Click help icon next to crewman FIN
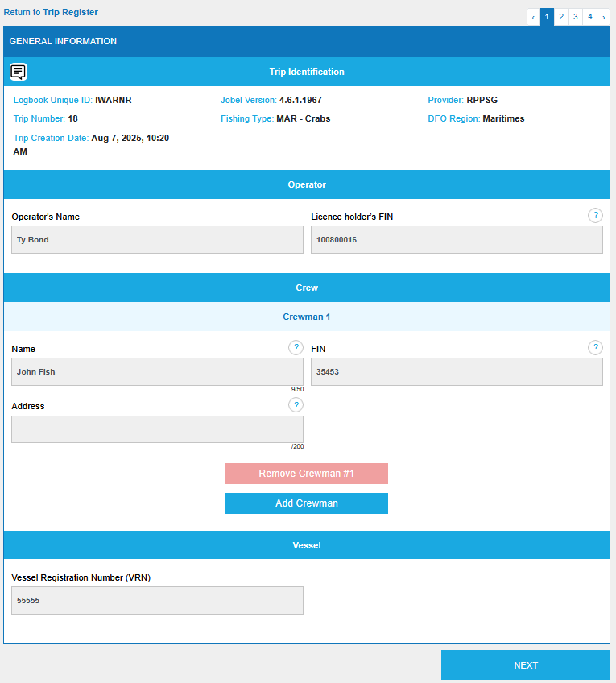Viewport: 616px width, 683px height. [x=595, y=347]
